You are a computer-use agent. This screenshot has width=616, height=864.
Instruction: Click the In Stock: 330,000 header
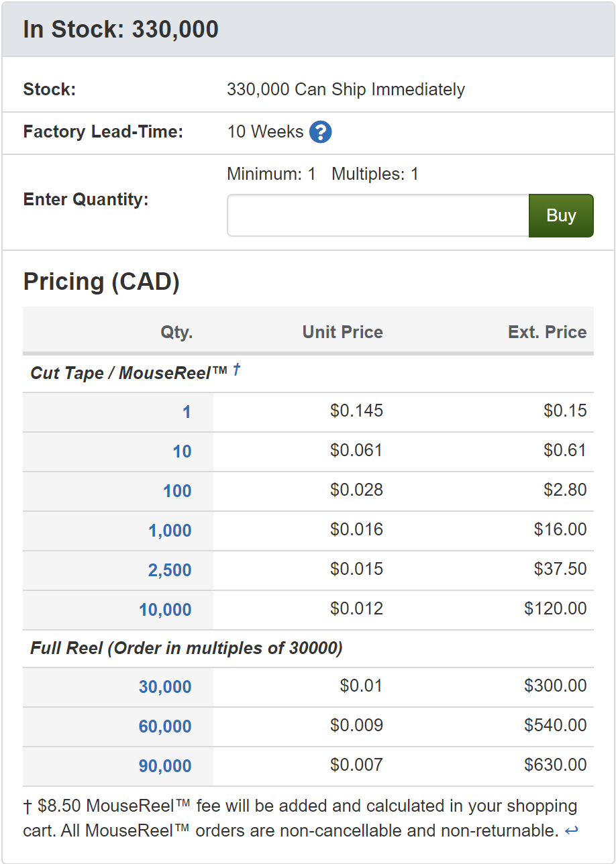pos(121,30)
